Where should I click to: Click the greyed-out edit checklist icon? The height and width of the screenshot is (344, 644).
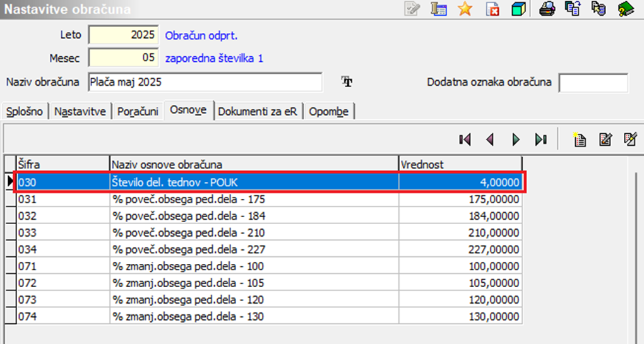tap(412, 9)
